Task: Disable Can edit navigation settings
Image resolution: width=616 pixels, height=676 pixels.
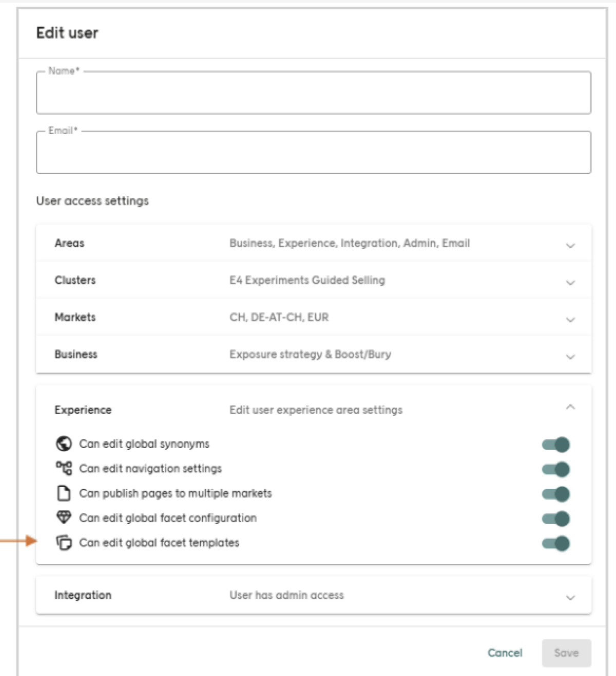Action: click(x=556, y=468)
